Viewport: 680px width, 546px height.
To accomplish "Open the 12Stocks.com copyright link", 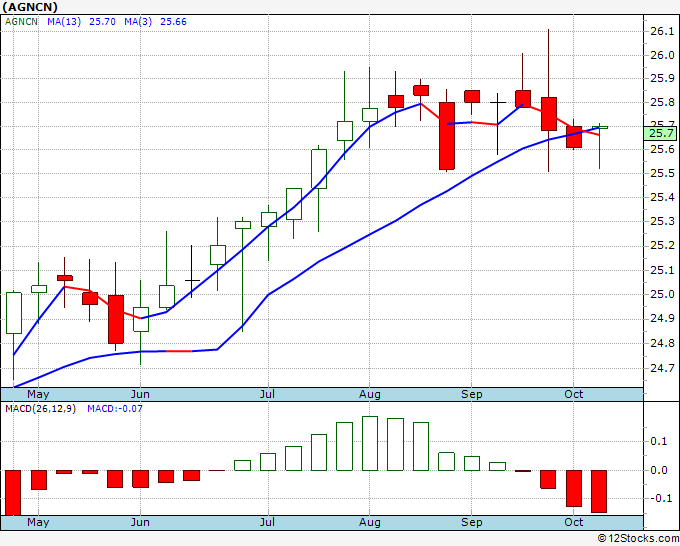I will 638,539.
